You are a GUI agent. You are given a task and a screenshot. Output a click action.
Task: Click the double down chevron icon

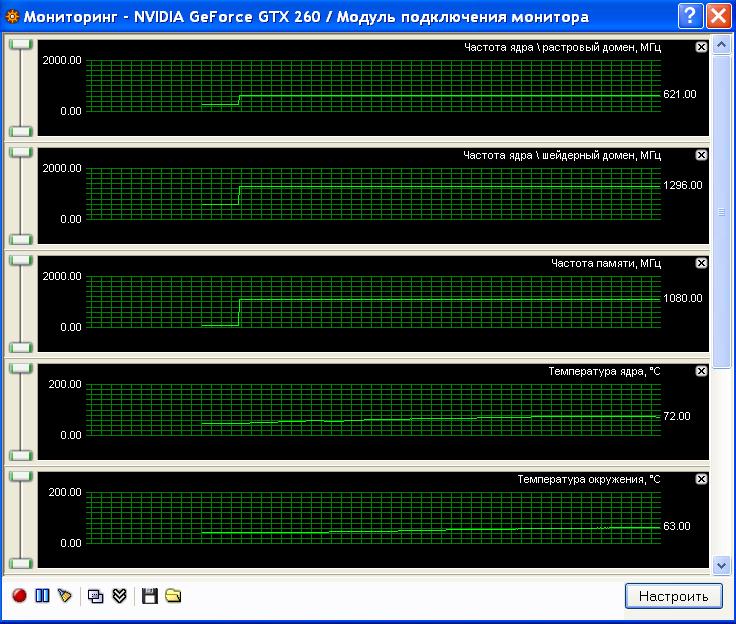click(x=119, y=595)
